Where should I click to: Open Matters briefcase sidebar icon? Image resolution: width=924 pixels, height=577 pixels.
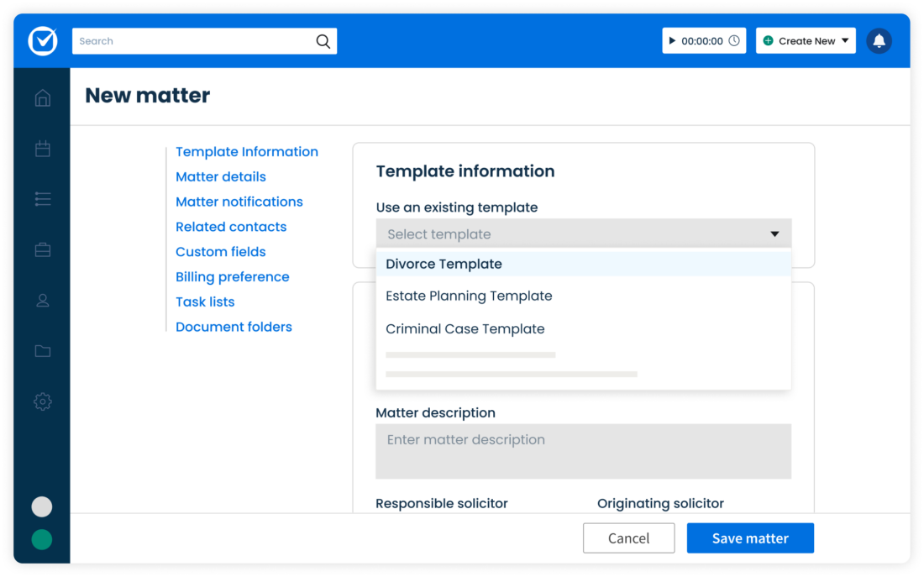(43, 250)
